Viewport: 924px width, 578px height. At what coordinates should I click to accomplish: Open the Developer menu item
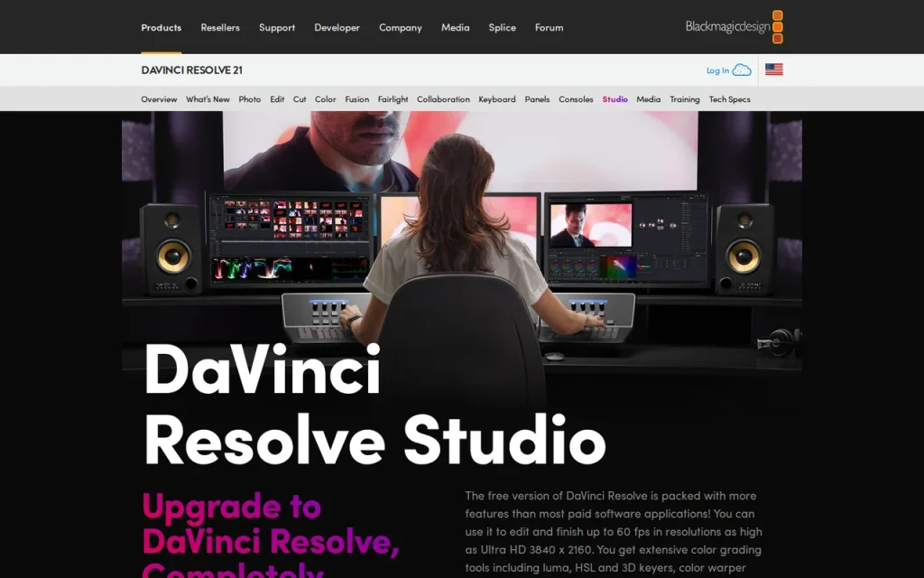click(337, 28)
